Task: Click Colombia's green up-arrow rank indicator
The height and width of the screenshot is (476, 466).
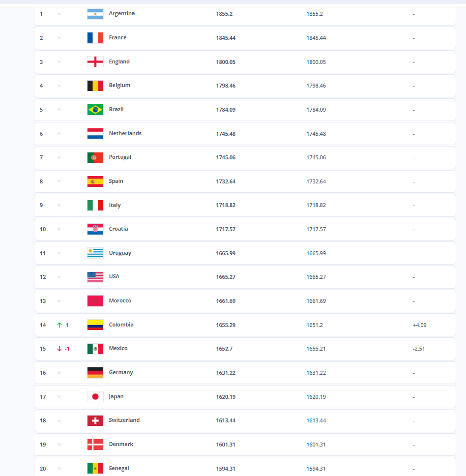Action: pyautogui.click(x=59, y=325)
